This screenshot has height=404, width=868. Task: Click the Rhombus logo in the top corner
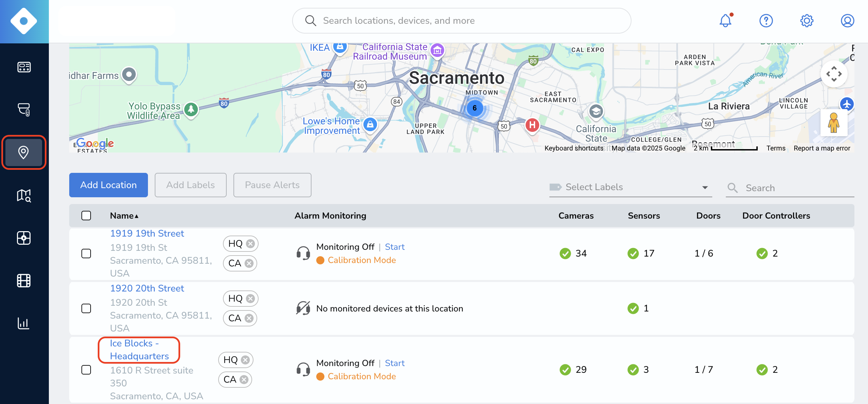click(x=24, y=21)
